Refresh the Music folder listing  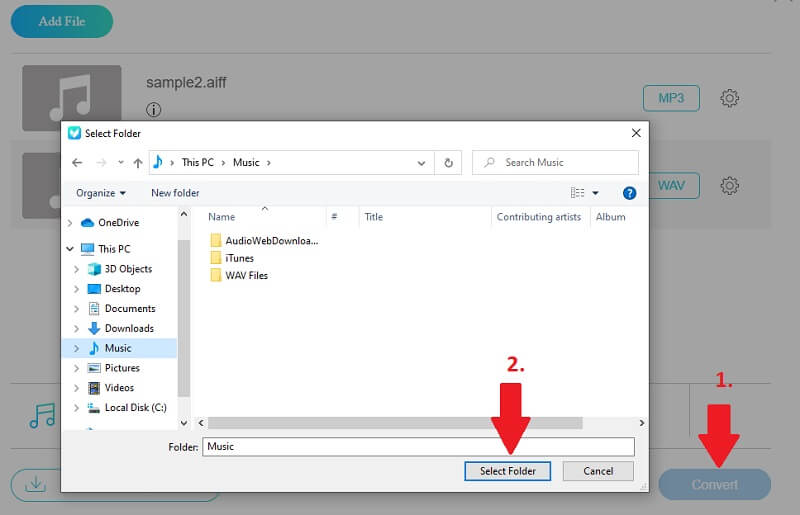(449, 163)
